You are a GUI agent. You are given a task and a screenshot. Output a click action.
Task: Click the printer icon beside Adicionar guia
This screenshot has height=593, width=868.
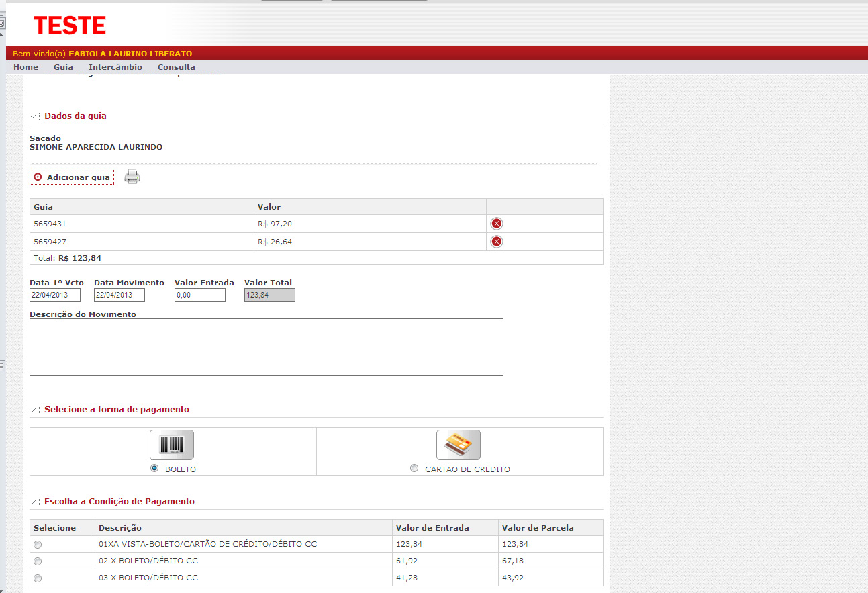(132, 177)
